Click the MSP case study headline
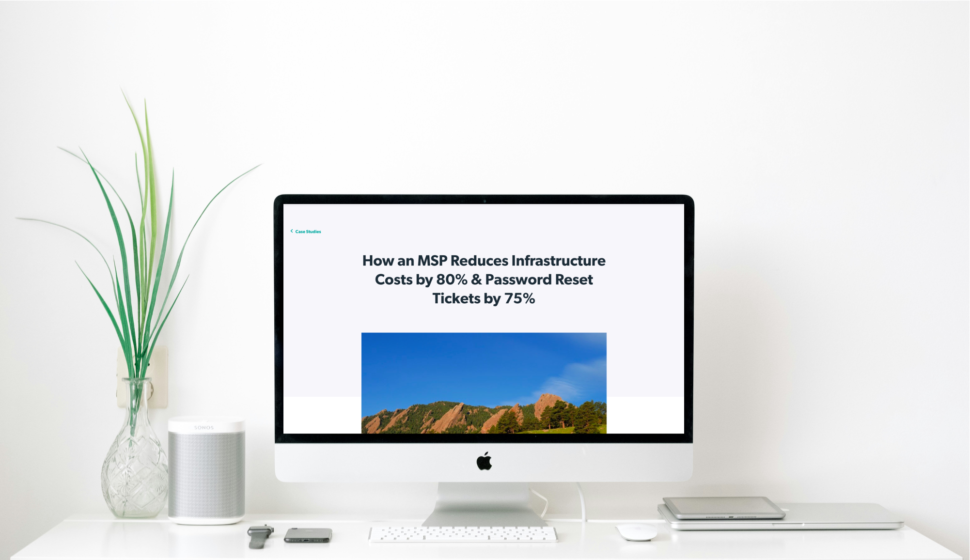Screen dimensions: 970x560 coord(484,261)
